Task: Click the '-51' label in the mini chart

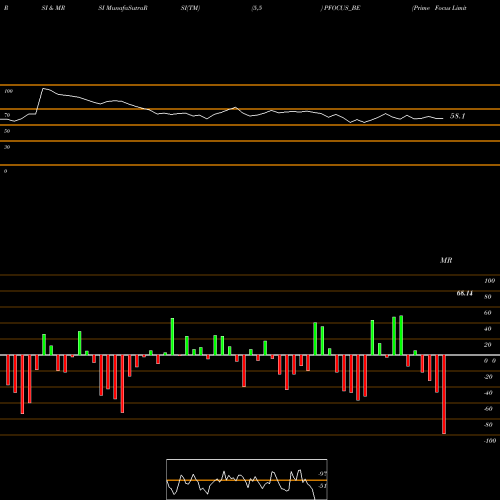Action: pyautogui.click(x=322, y=486)
